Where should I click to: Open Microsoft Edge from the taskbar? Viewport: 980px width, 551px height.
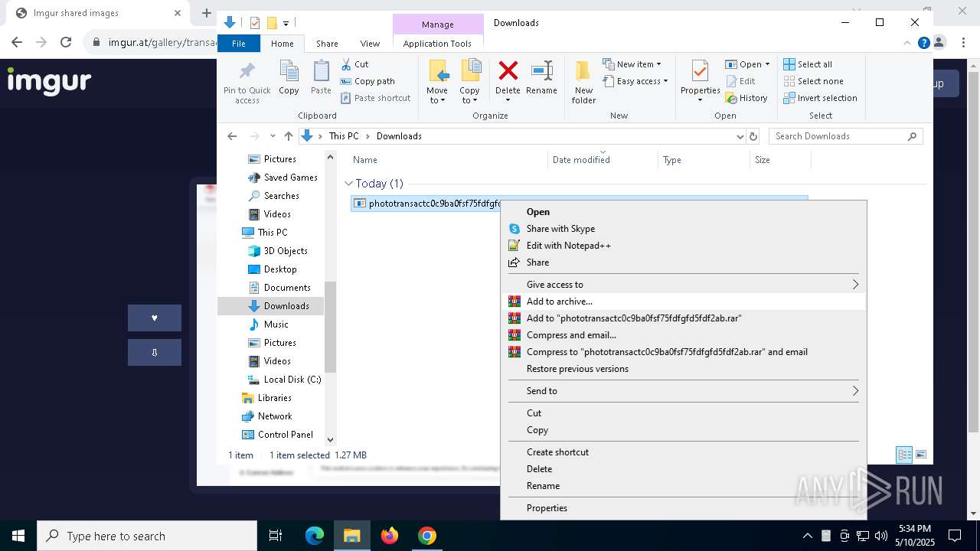[315, 536]
